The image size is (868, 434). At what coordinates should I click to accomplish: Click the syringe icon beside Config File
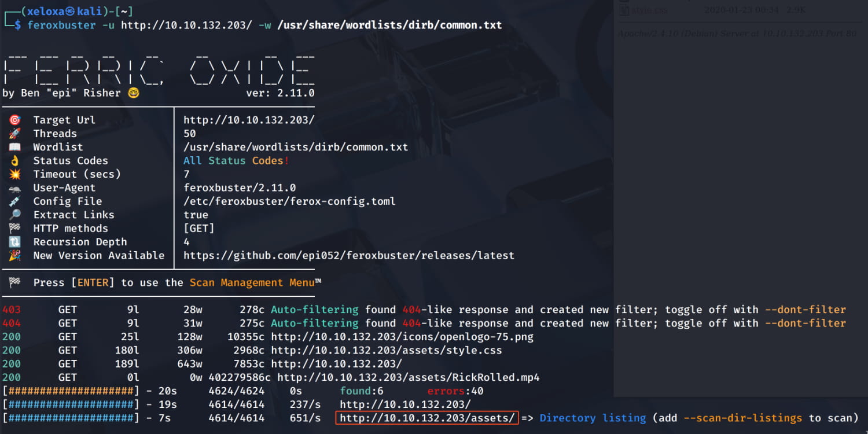14,201
